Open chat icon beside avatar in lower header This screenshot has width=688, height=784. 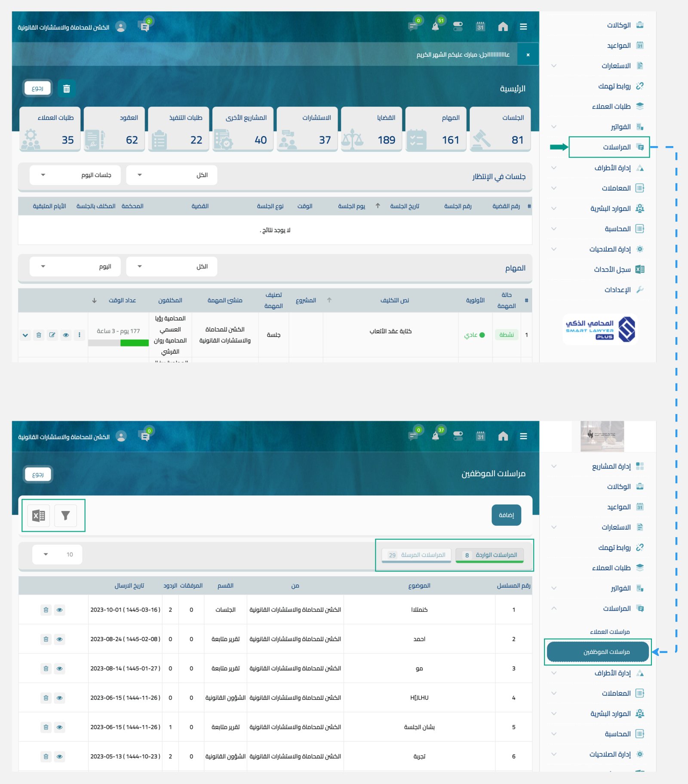(x=145, y=436)
